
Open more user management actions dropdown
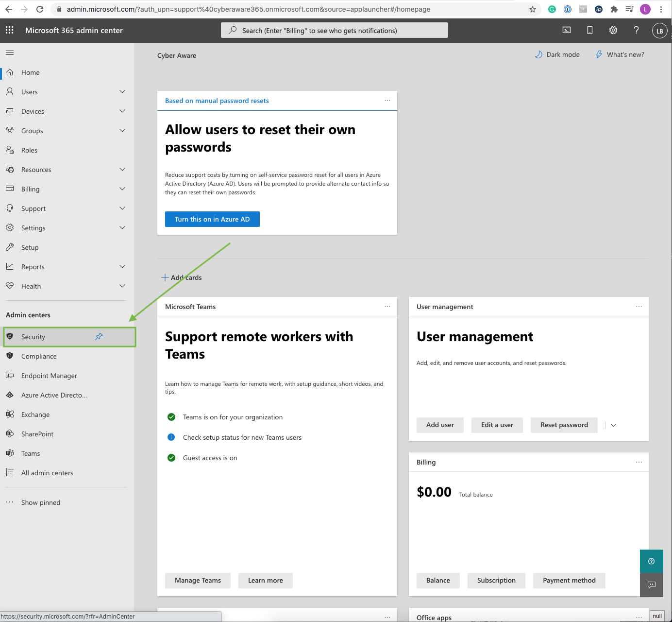(613, 425)
